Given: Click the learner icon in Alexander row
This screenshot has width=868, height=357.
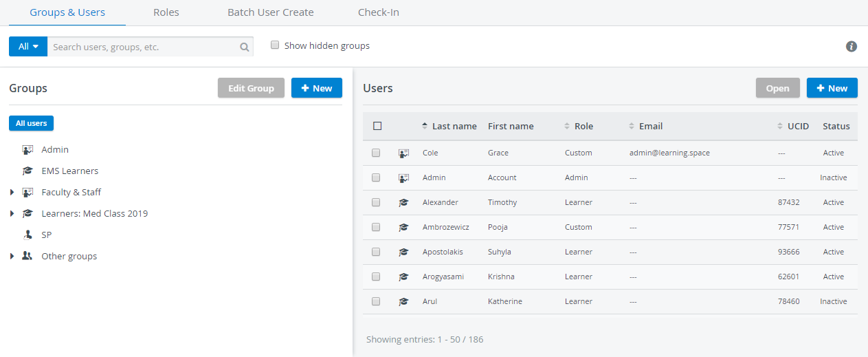Looking at the screenshot, I should 404,202.
